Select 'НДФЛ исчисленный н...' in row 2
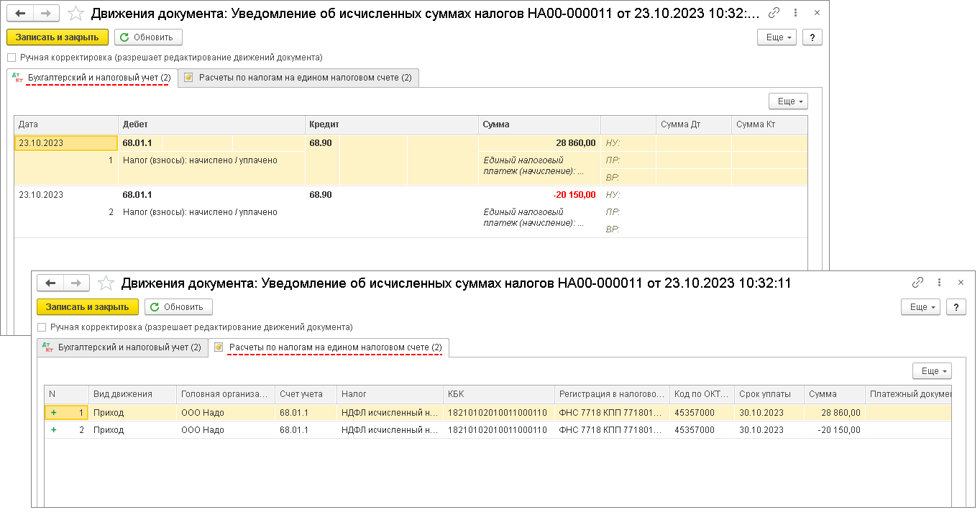Screen dimensions: 980x515 click(x=390, y=430)
